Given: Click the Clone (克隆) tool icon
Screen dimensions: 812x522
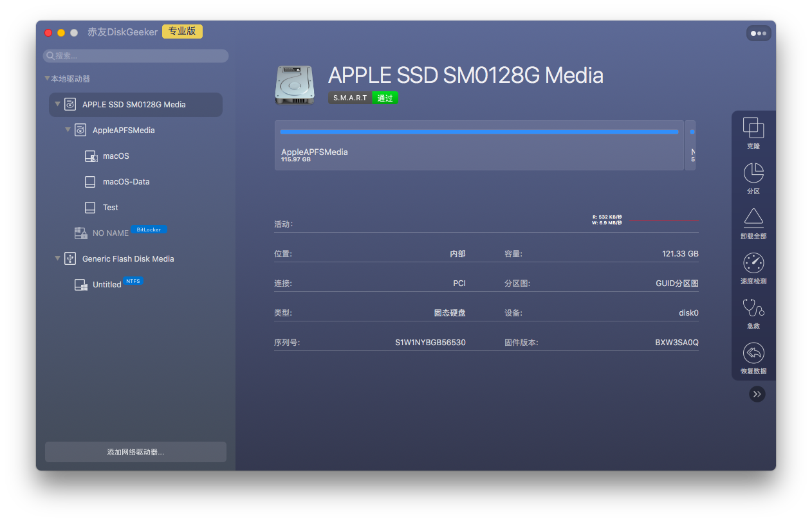Looking at the screenshot, I should (753, 128).
